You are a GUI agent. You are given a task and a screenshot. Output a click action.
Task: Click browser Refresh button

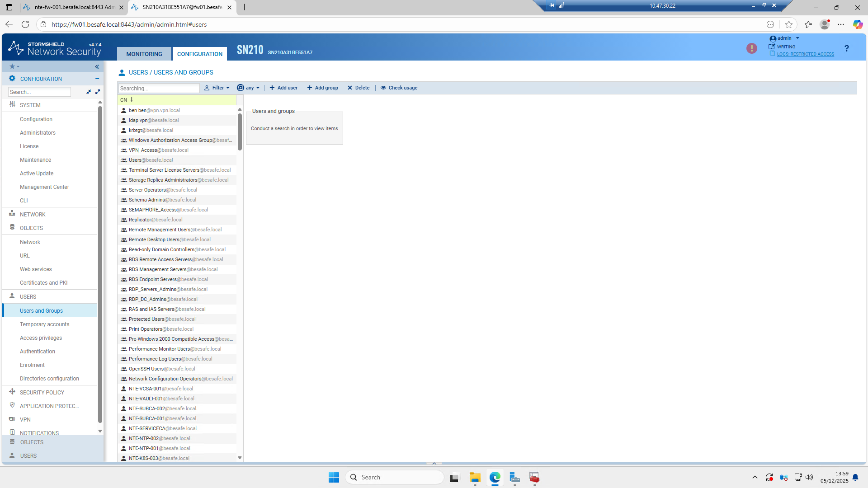pyautogui.click(x=25, y=24)
